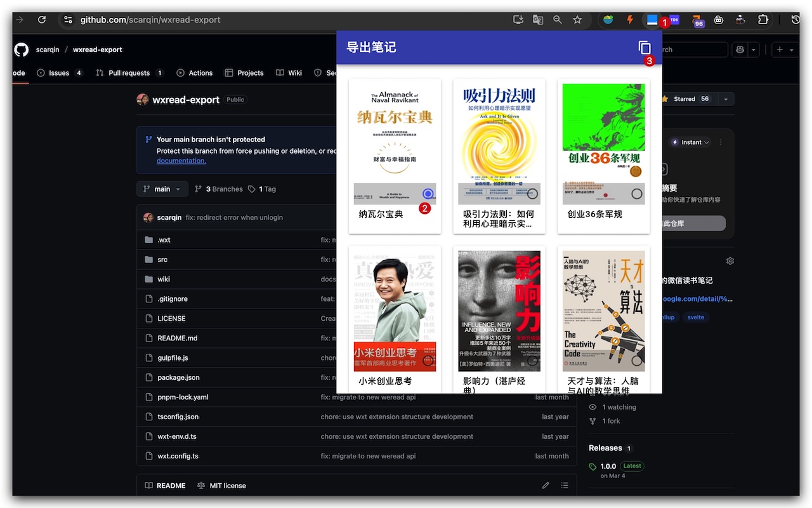Click the GitHub Octocat logo
812x508 pixels.
[21, 50]
